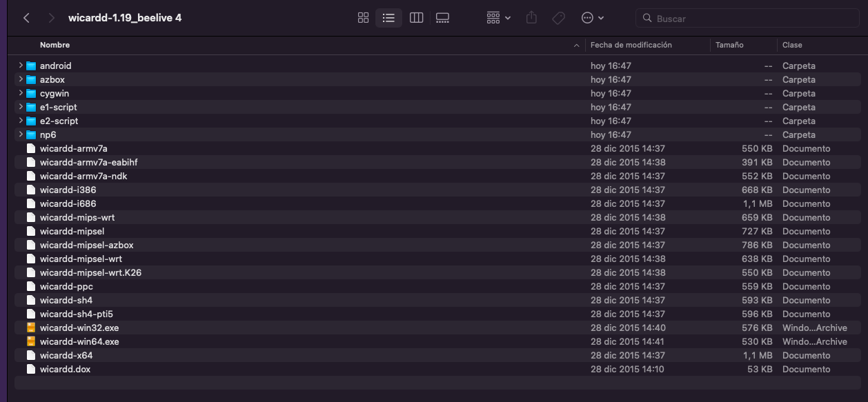Click the tag icon to edit tags
868x402 pixels.
click(x=558, y=18)
